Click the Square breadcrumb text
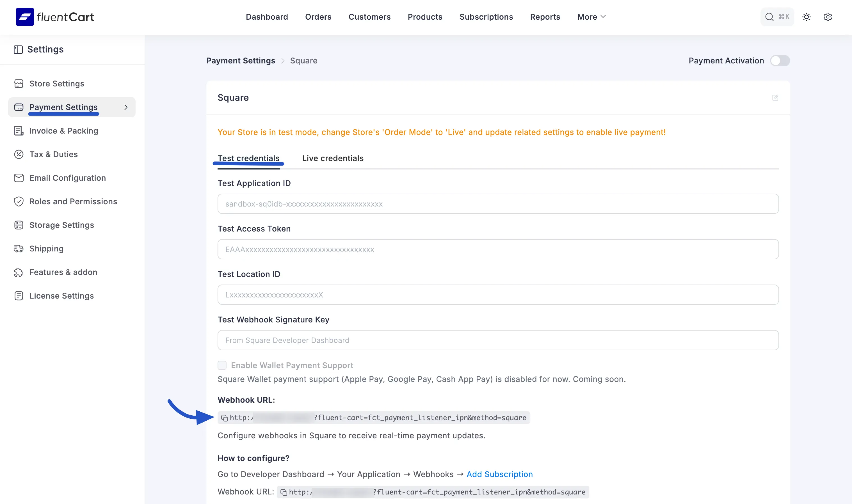The width and height of the screenshot is (852, 504). click(x=304, y=60)
